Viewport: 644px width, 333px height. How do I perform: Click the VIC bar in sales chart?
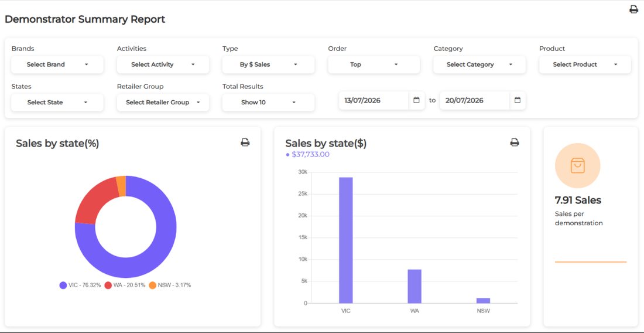(x=346, y=240)
